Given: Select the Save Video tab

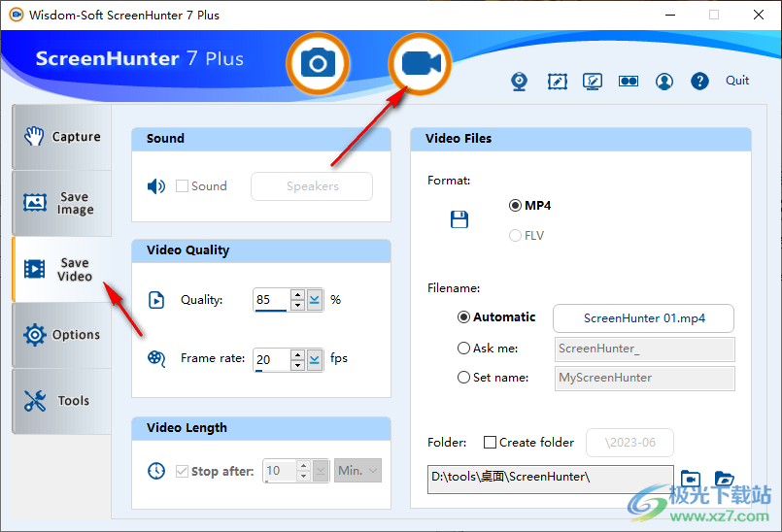Looking at the screenshot, I should coord(62,269).
